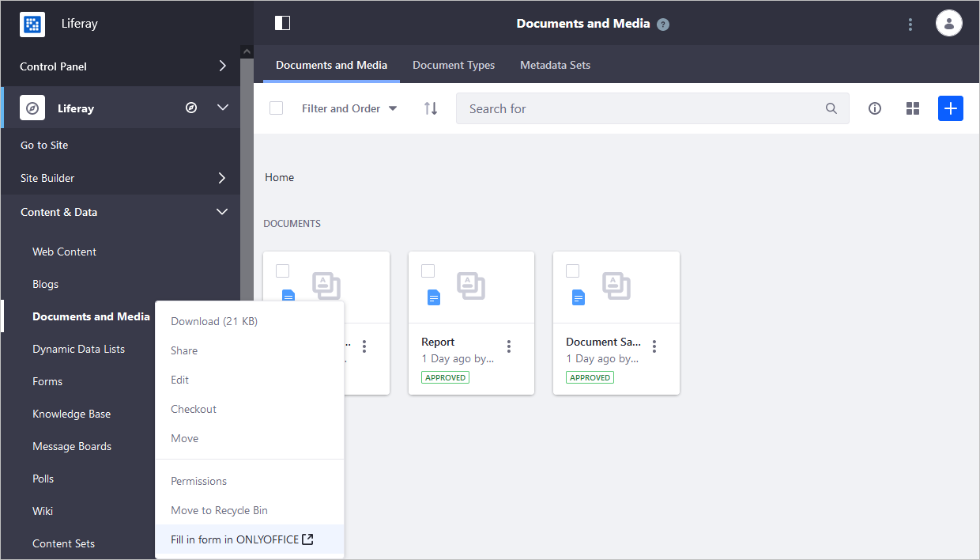Screen dimensions: 980x560
Task: Open actions menu for Report document
Action: coord(509,346)
